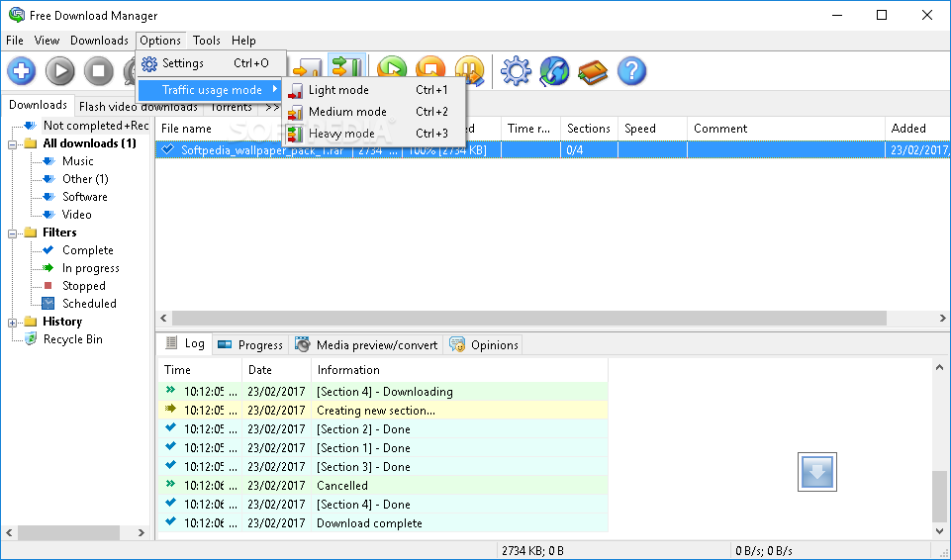Sort by the Speed column header
The image size is (951, 560).
pyautogui.click(x=652, y=129)
